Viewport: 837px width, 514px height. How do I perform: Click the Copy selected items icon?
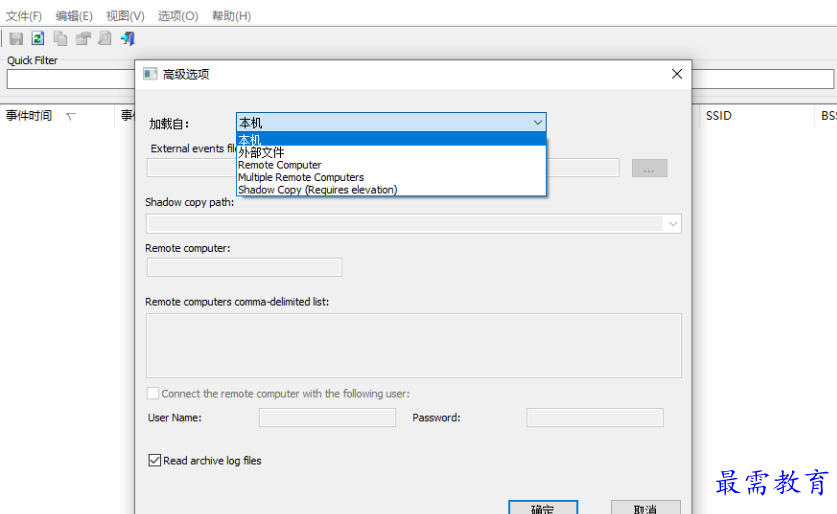pyautogui.click(x=60, y=38)
